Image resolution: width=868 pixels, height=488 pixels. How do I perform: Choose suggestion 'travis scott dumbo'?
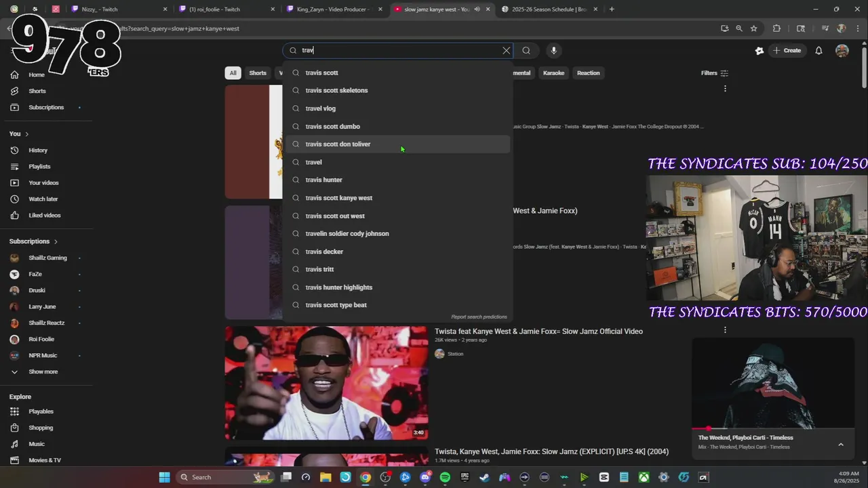[x=397, y=126]
